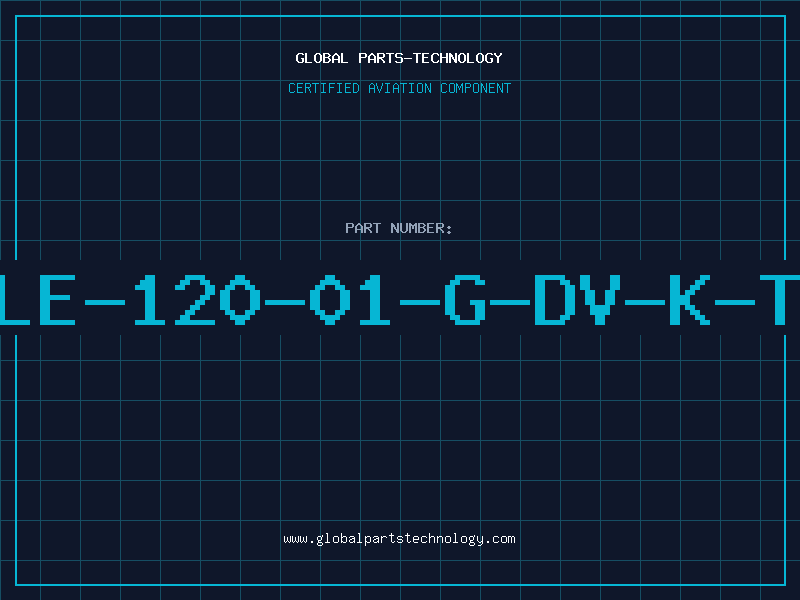Click the letter G in the part number
This screenshot has width=800, height=600.
click(465, 299)
